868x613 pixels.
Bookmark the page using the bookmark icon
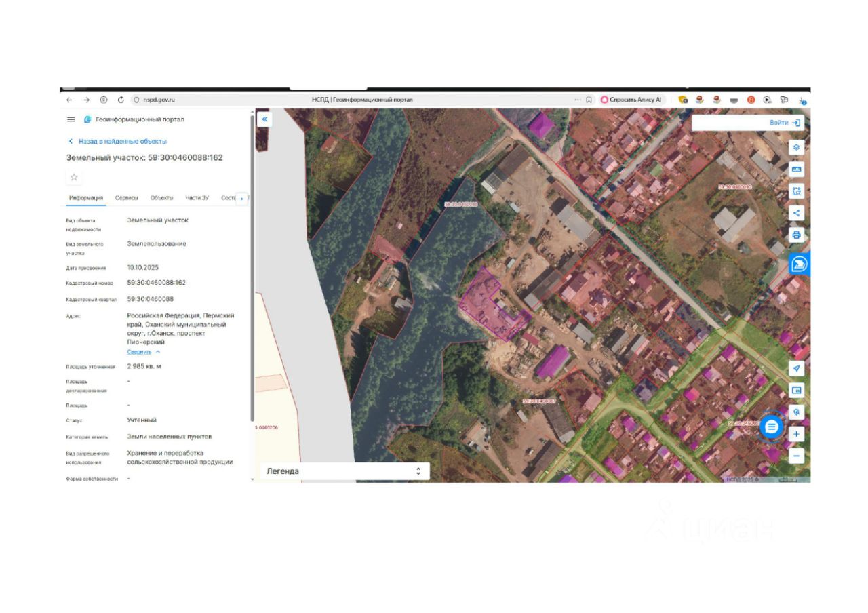click(x=589, y=100)
